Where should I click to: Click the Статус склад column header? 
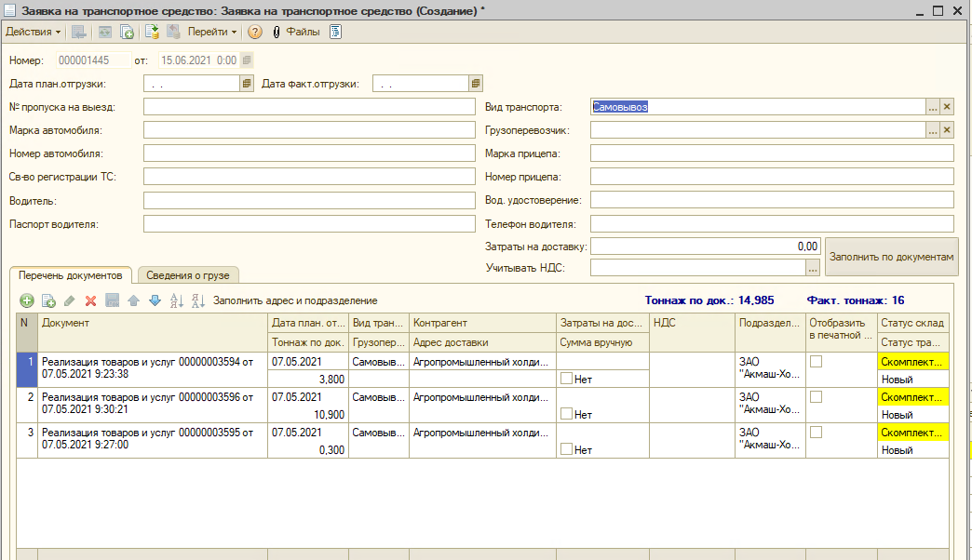click(912, 323)
